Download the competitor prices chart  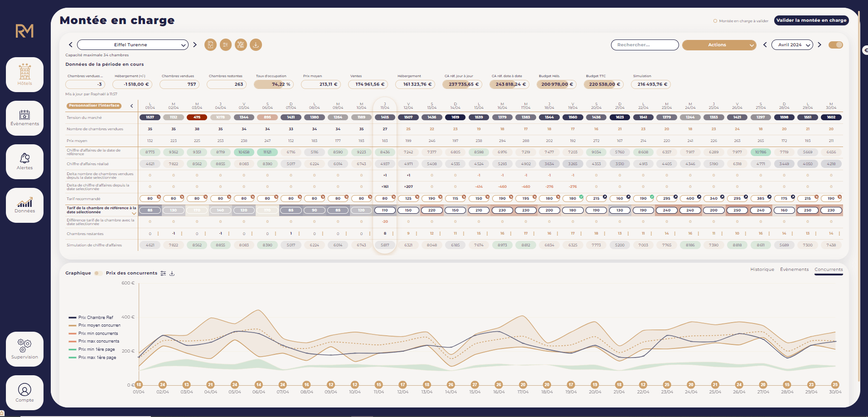pos(172,273)
